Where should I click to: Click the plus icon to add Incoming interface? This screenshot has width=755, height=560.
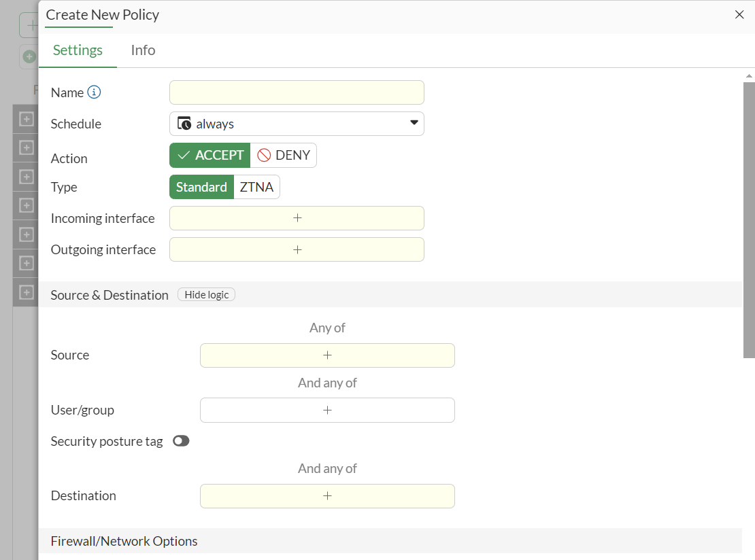coord(297,217)
